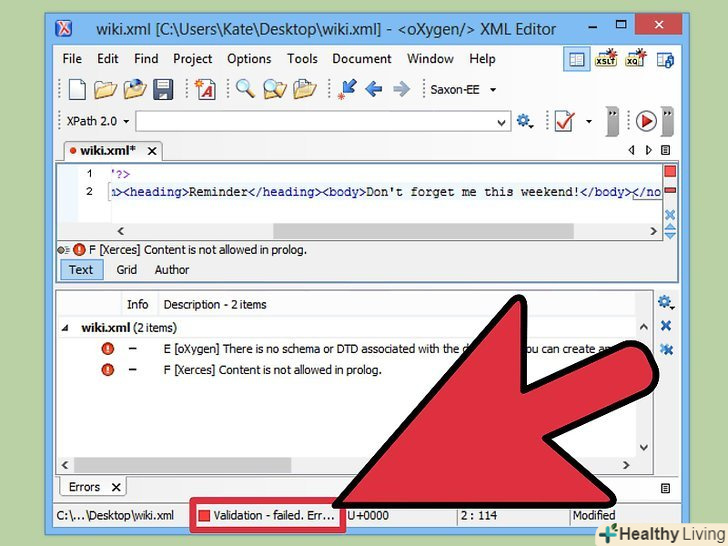Run the transformation with red play button

[646, 121]
